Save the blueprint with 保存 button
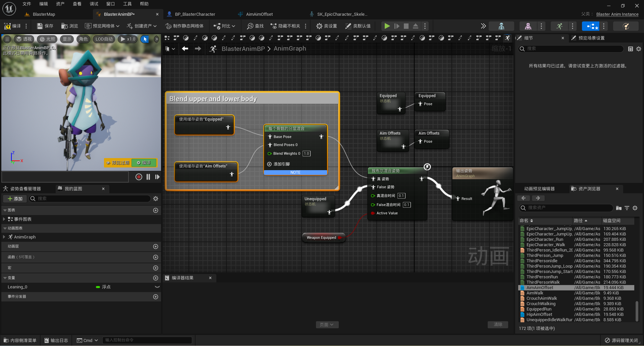The height and width of the screenshot is (346, 644). [x=45, y=26]
